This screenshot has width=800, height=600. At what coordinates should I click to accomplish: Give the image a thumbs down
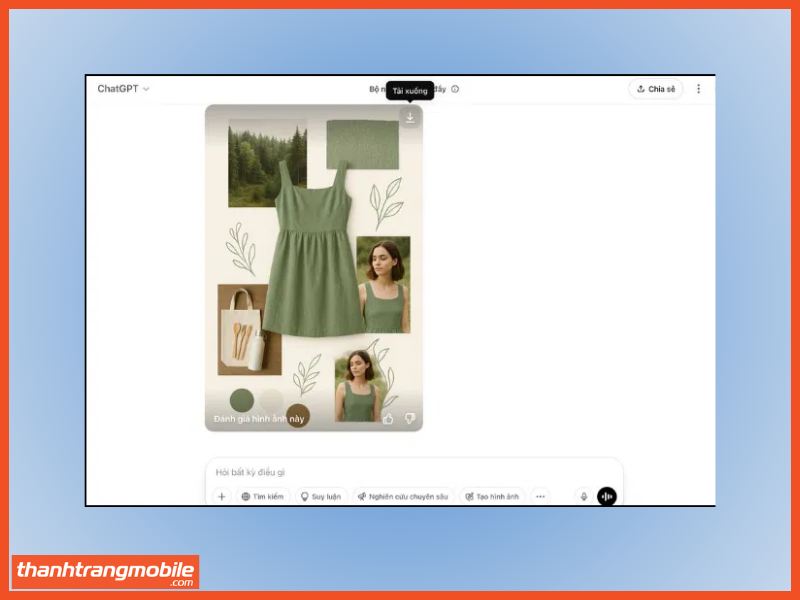click(x=410, y=418)
